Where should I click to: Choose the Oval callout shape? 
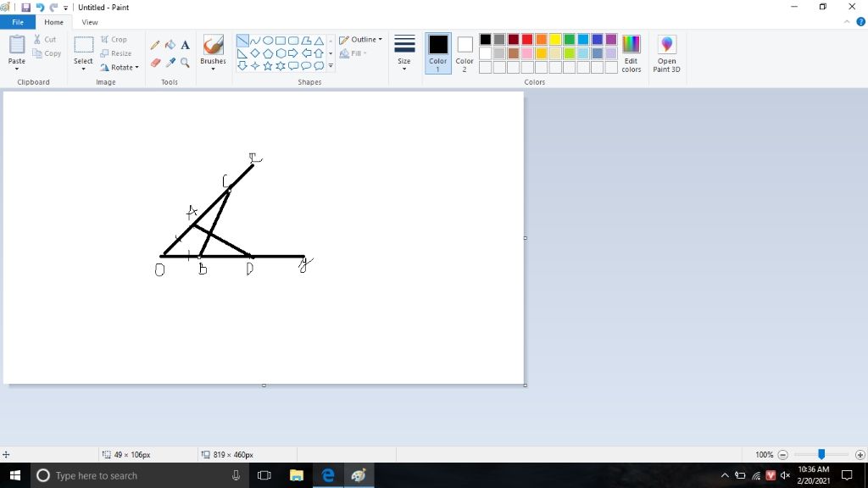tap(306, 66)
